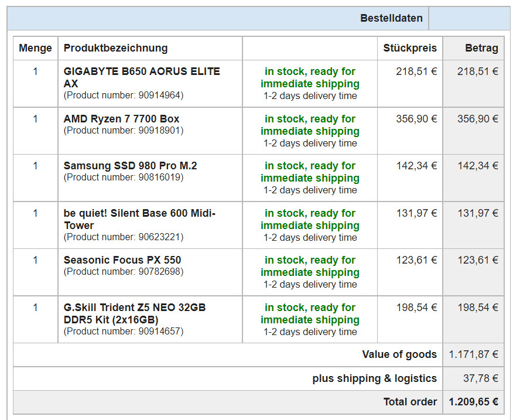Click the value of goods amount 1.171,87 €

tap(473, 354)
